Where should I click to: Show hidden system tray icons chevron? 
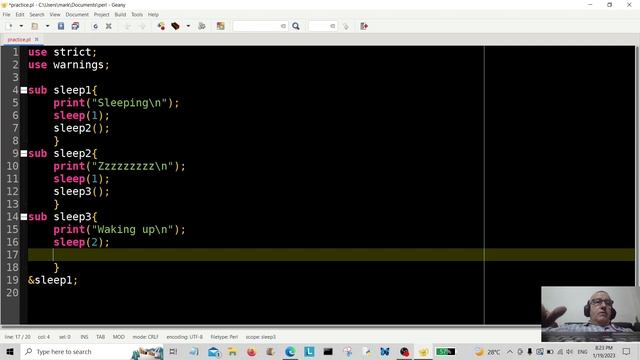click(510, 351)
